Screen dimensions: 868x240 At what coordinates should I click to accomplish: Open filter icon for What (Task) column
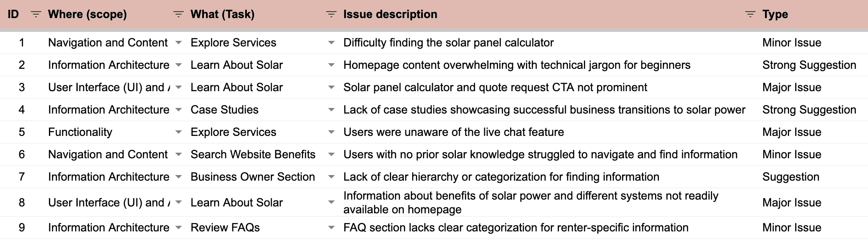(x=331, y=15)
